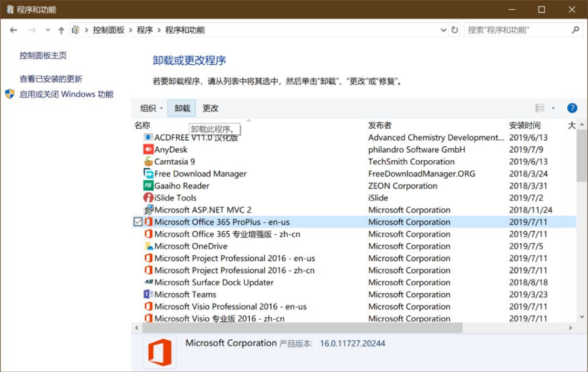Click publisher FreeDownloadManager.ORG
The image size is (588, 372).
(421, 173)
